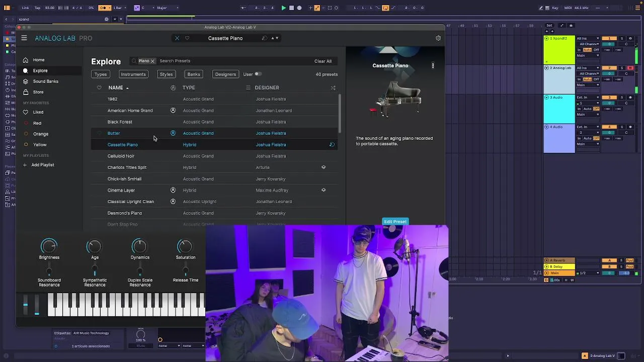Screen dimensions: 644x362
Task: Select the Red favorites tag
Action: coord(37,123)
